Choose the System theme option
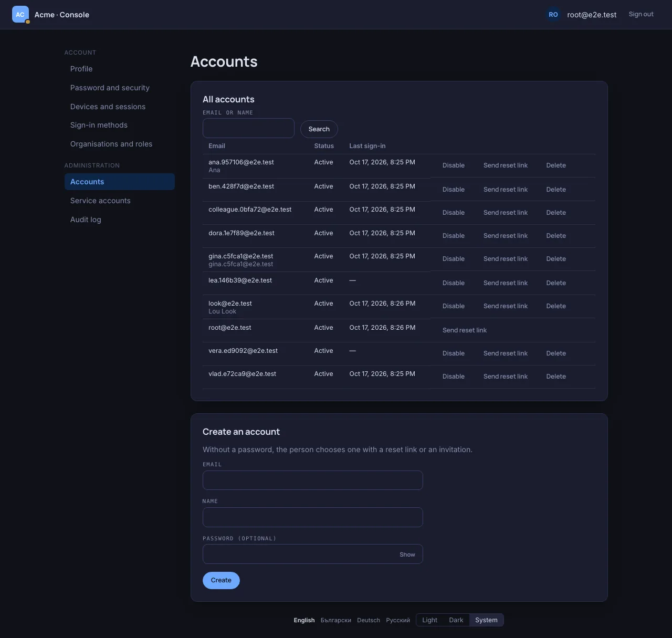Screen dimensions: 672x638 point(486,620)
